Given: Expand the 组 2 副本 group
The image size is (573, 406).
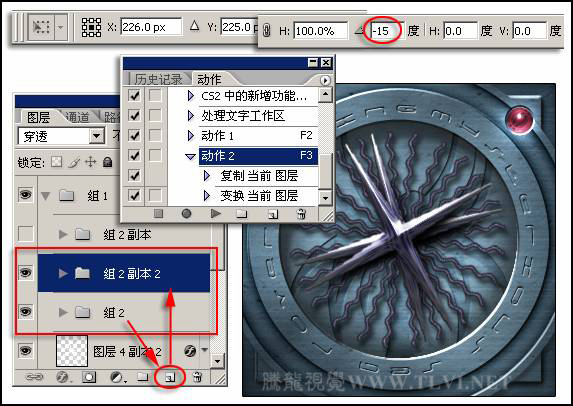Looking at the screenshot, I should tap(63, 234).
